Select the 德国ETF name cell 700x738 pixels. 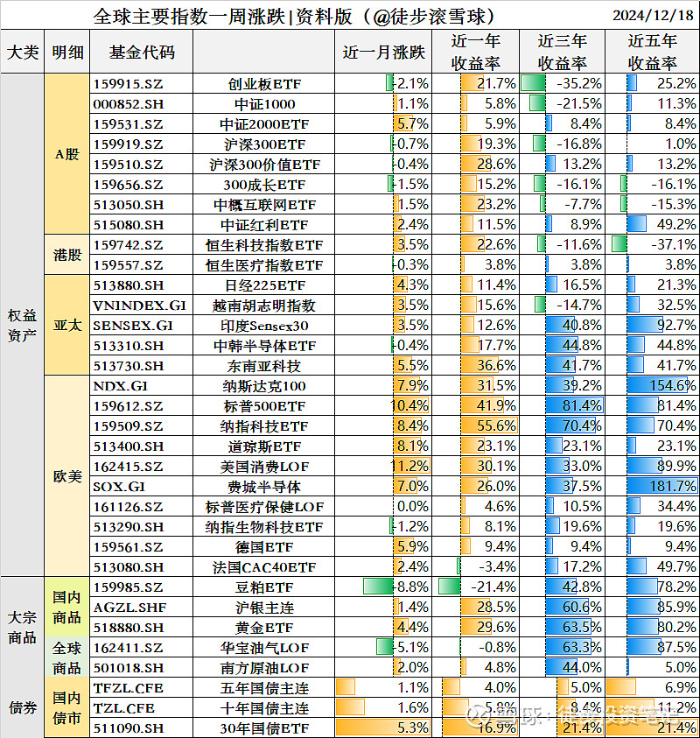point(264,547)
